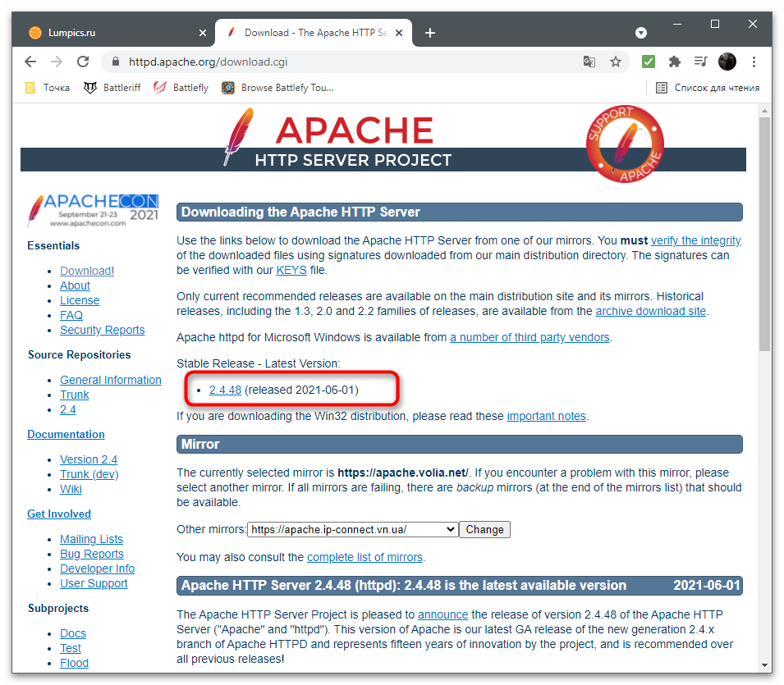Switch to the Lumpics.ru tab

115,33
